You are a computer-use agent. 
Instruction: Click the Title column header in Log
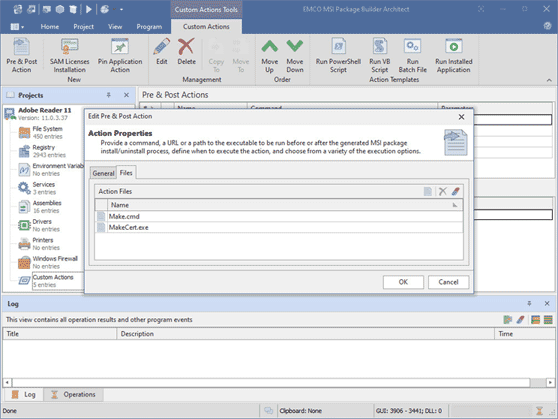click(60, 334)
